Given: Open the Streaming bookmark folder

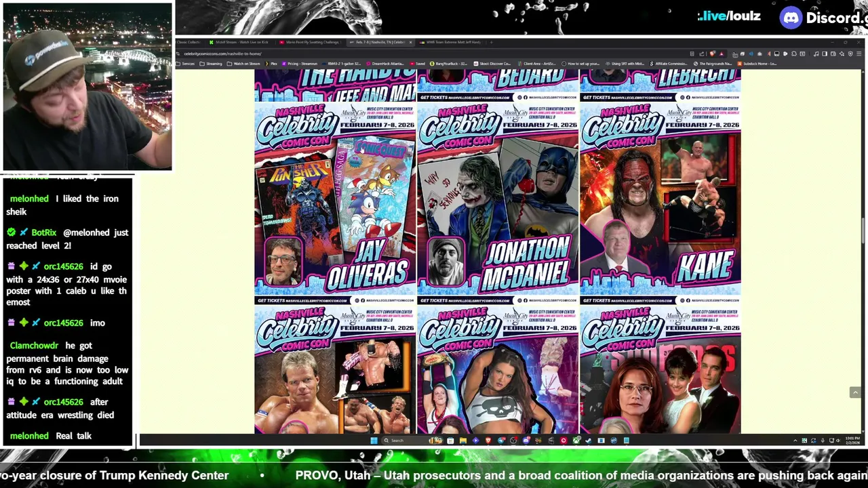Looking at the screenshot, I should (x=211, y=64).
